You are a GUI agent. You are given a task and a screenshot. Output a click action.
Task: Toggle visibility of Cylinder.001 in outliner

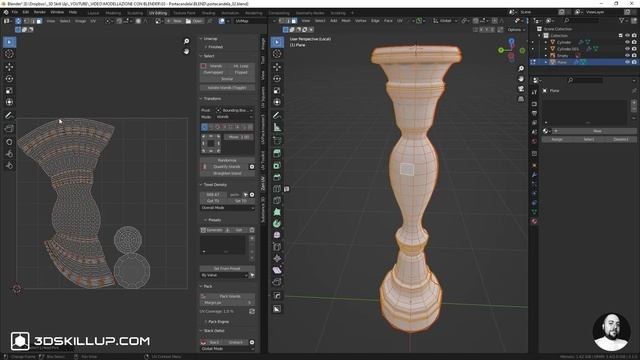coord(627,49)
